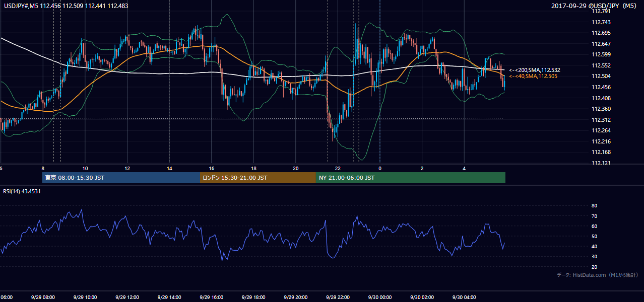Click the orange 40 SMA 112.505 label
Viewport: 644px width, 302px height.
coord(533,76)
